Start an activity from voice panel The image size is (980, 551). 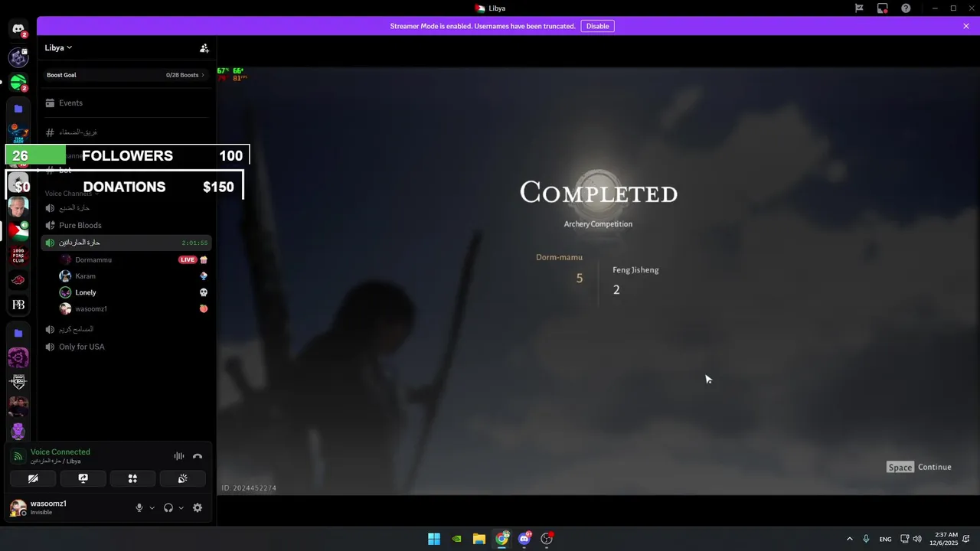coord(132,478)
